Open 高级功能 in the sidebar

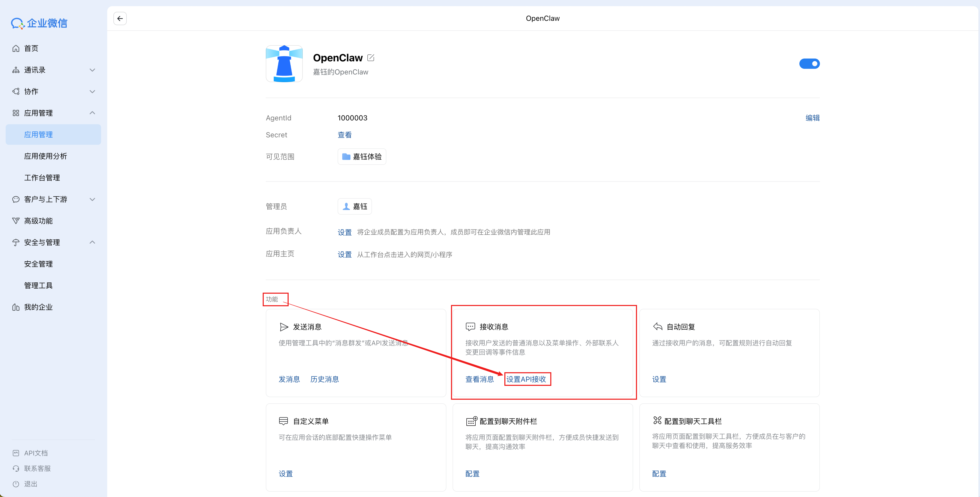38,221
